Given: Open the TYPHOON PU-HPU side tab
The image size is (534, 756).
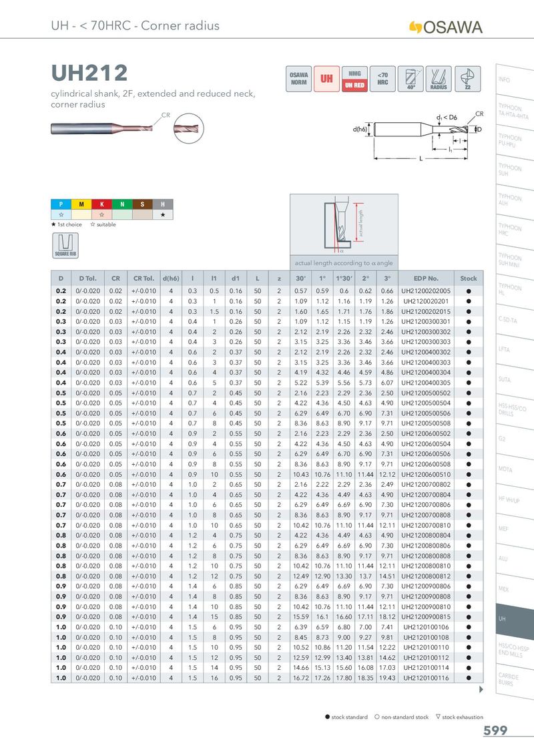Looking at the screenshot, I should click(x=515, y=142).
